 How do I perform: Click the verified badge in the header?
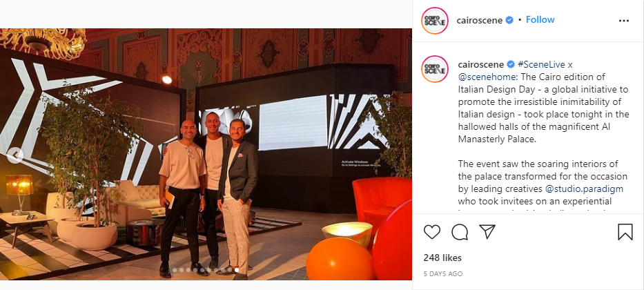click(509, 20)
